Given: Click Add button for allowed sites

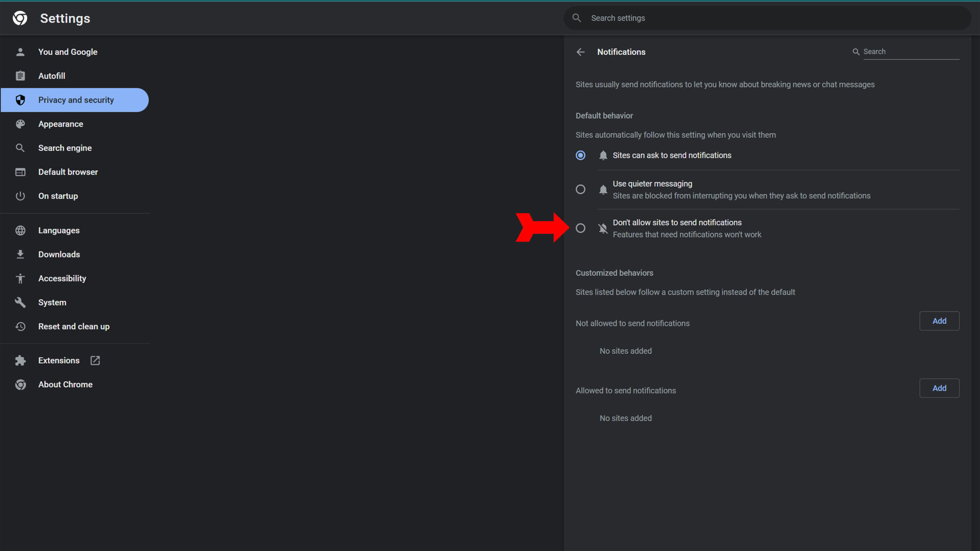Looking at the screenshot, I should point(939,388).
